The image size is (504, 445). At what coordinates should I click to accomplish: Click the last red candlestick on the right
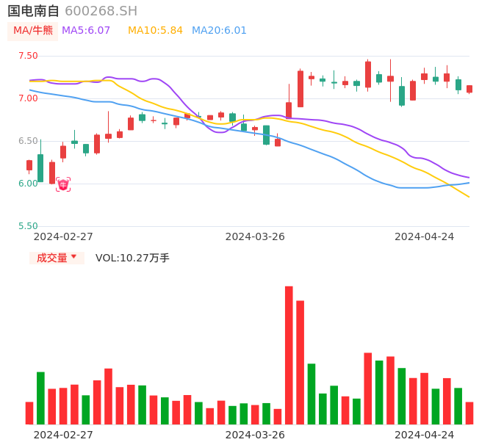pos(469,89)
